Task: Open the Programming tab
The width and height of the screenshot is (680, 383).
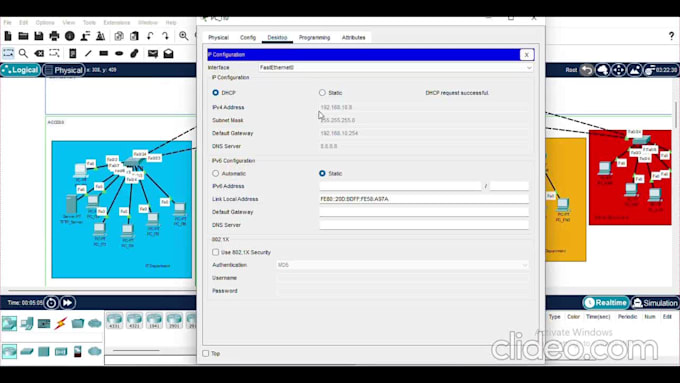Action: (314, 38)
